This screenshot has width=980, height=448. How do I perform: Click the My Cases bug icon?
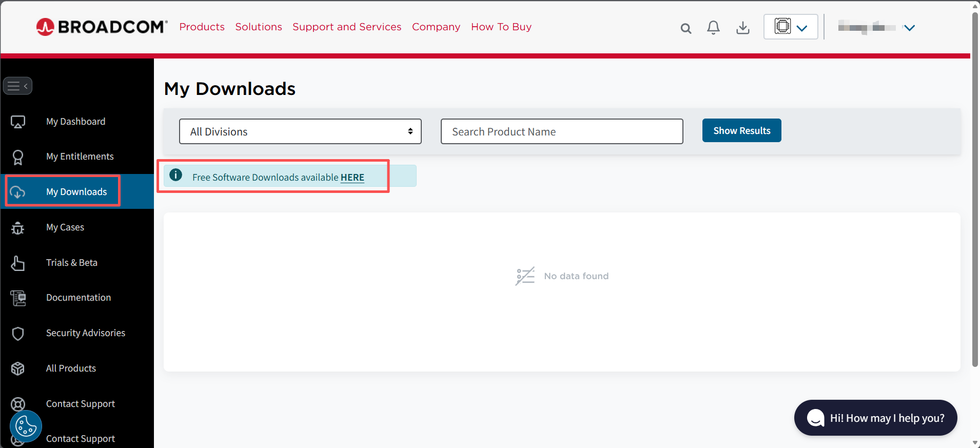coord(18,227)
